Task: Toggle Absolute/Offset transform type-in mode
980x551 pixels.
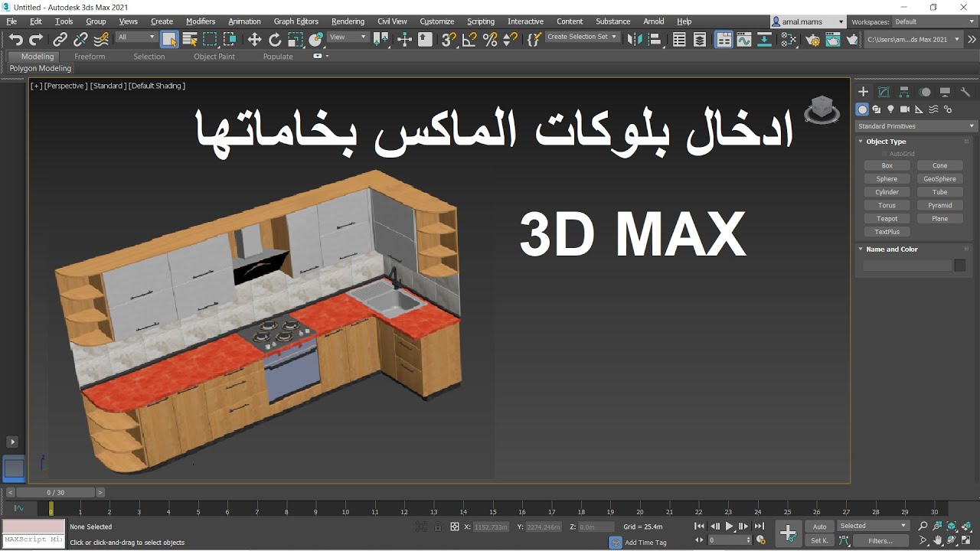Action: click(x=455, y=527)
